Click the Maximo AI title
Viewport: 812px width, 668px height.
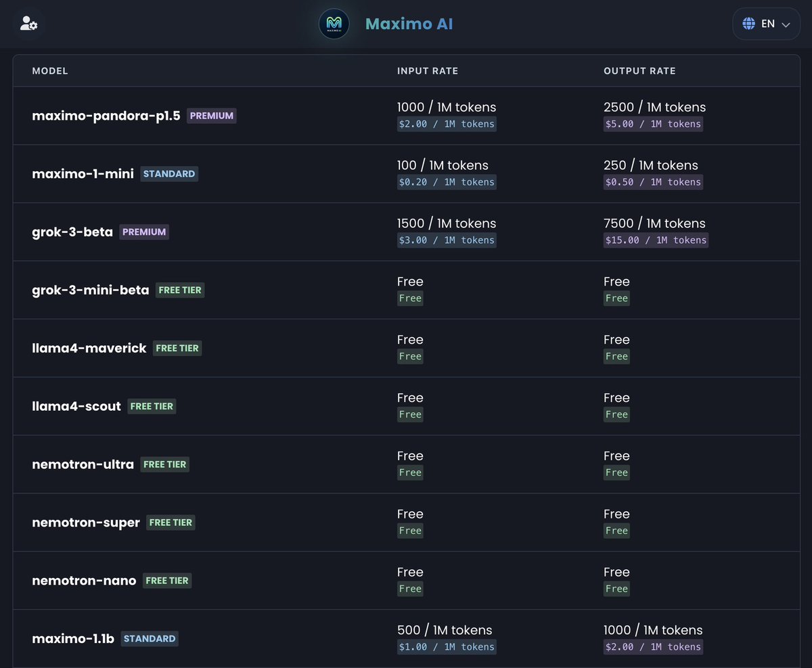pyautogui.click(x=409, y=24)
